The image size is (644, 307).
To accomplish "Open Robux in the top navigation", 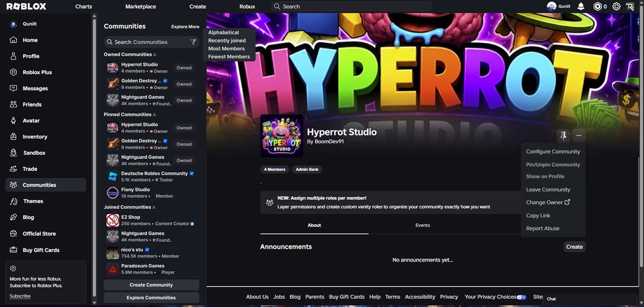I will (247, 6).
